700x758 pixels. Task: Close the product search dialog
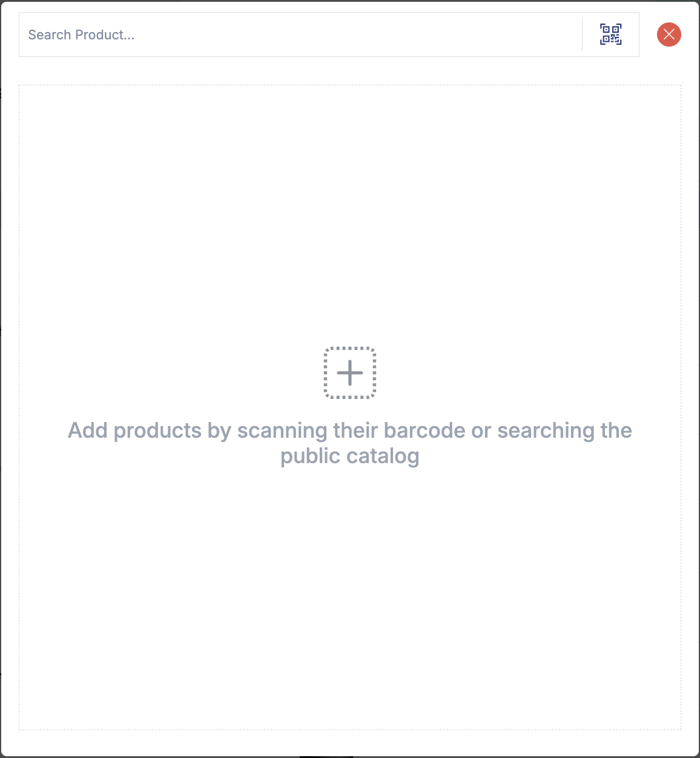(669, 35)
